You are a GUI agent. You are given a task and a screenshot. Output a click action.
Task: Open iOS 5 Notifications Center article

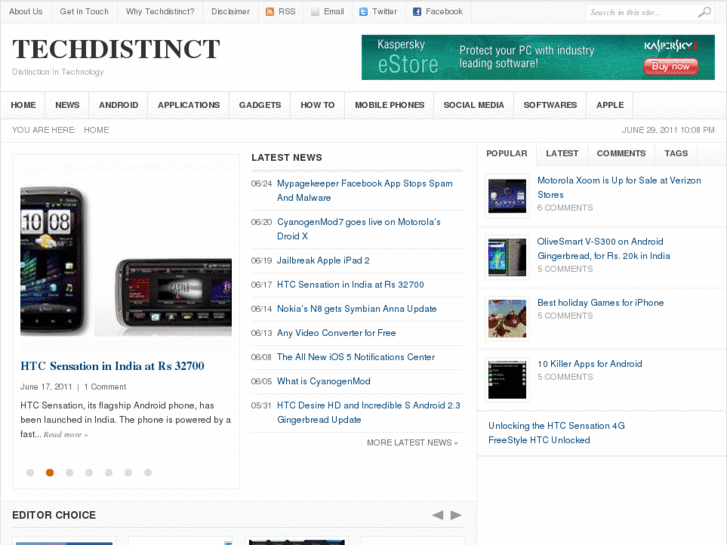click(x=356, y=357)
